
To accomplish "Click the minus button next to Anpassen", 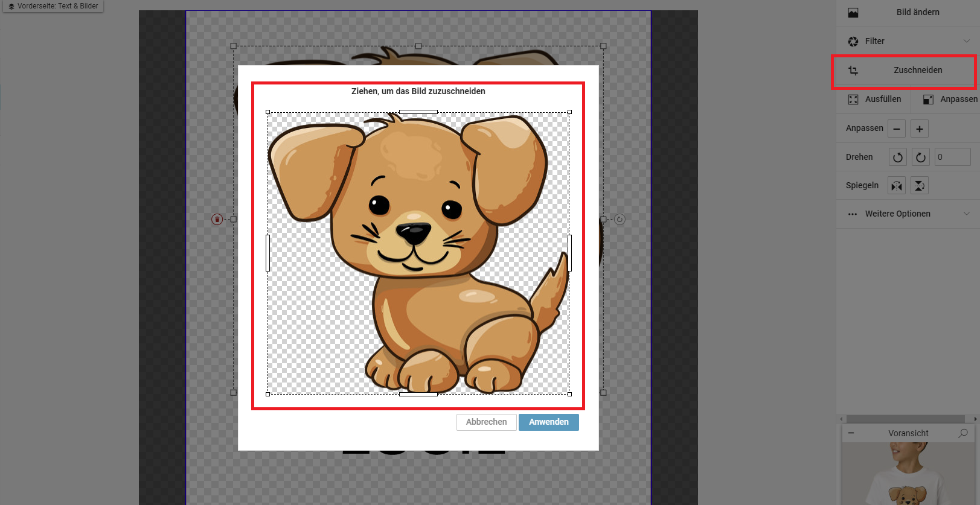I will [897, 129].
